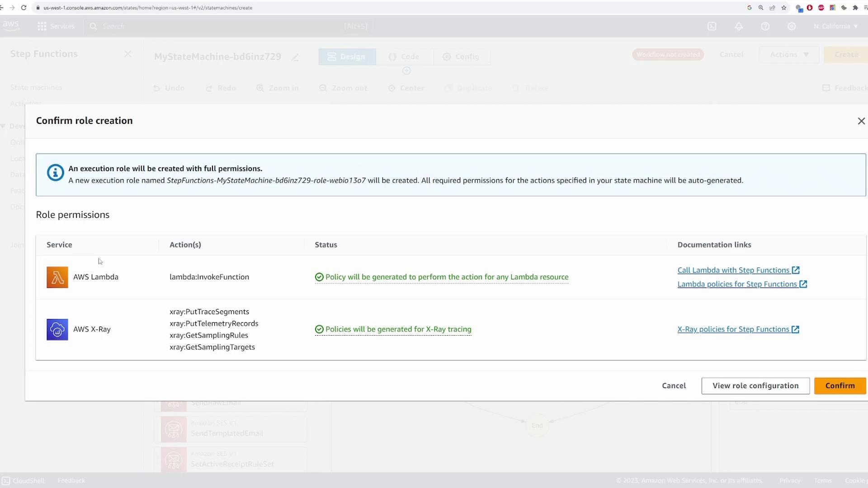Click the browser address bar URL
Image resolution: width=868 pixels, height=488 pixels.
[148, 8]
